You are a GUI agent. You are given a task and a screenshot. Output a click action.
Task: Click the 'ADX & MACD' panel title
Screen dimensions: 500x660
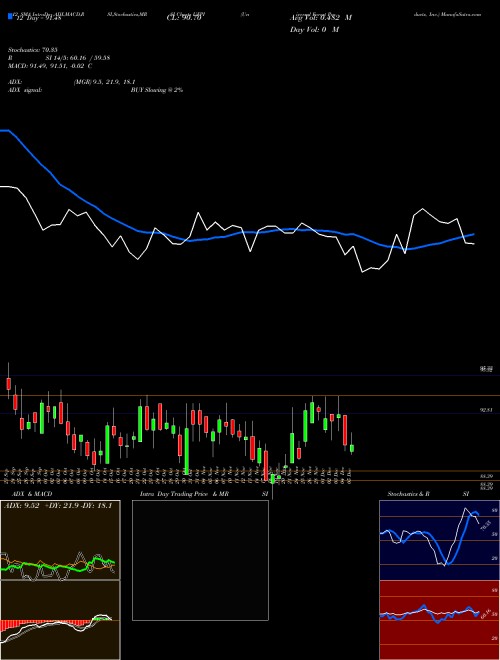(32, 494)
